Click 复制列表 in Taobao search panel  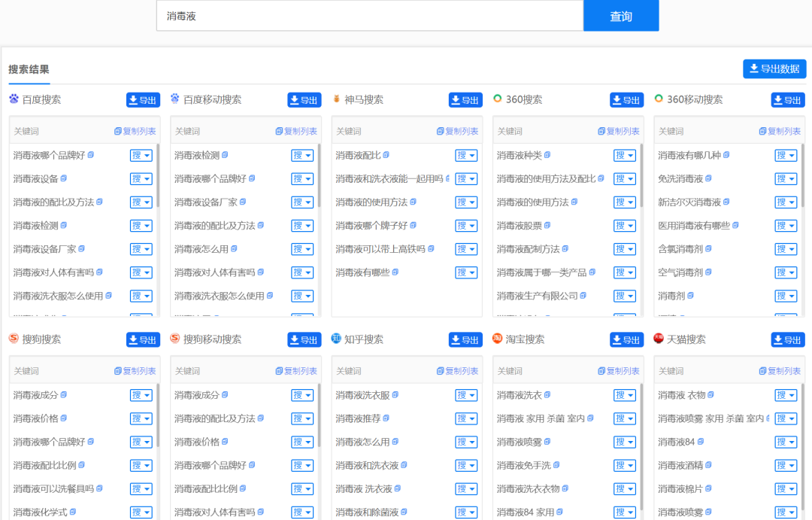point(619,371)
